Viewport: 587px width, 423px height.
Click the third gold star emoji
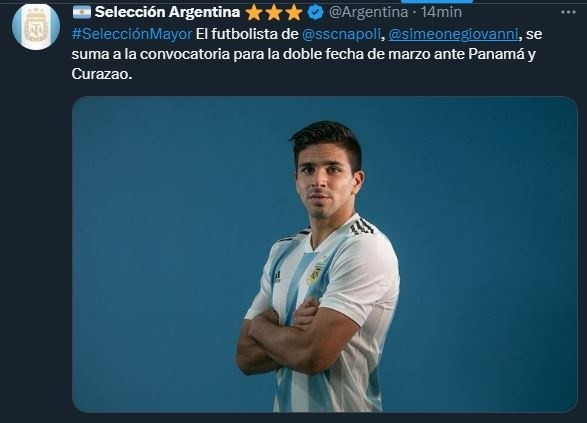[x=294, y=13]
